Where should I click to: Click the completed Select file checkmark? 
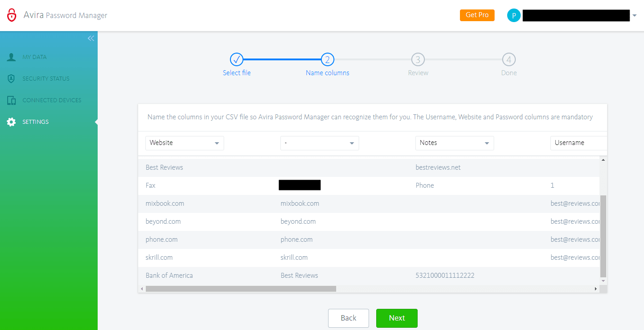(x=237, y=59)
